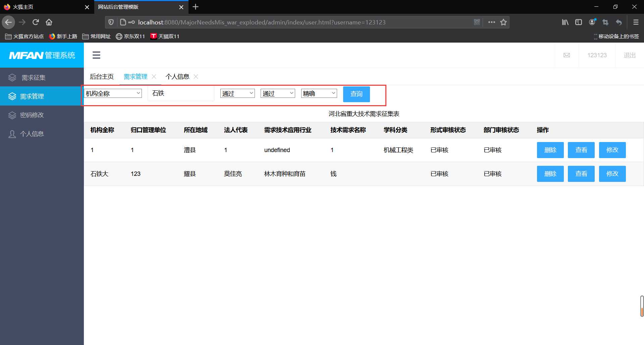
Task: Open the Library bookshelf icon
Action: 565,22
